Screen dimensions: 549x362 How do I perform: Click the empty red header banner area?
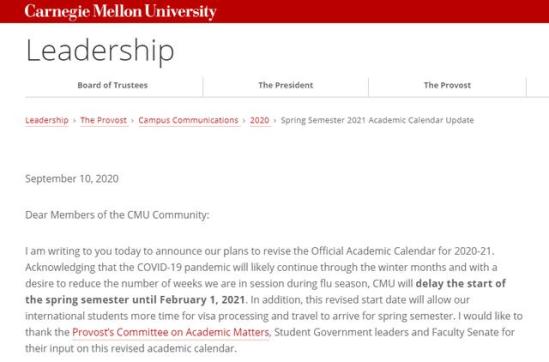382,11
